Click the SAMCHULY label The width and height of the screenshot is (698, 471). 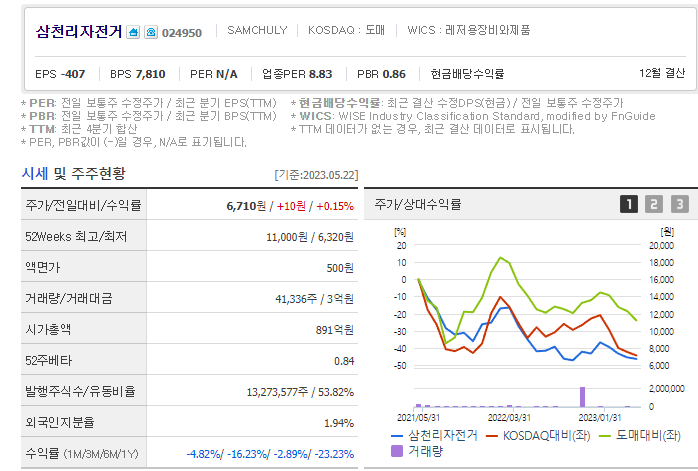click(257, 30)
